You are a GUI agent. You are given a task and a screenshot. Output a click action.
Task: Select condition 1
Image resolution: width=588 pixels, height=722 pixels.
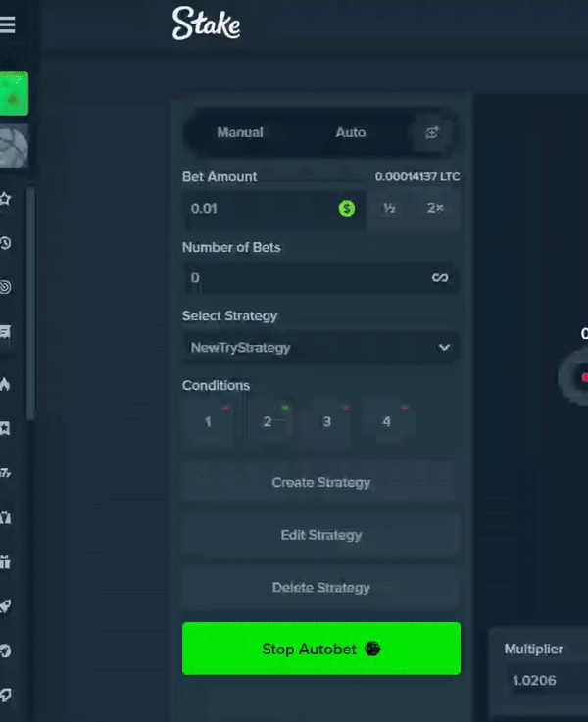(x=208, y=421)
